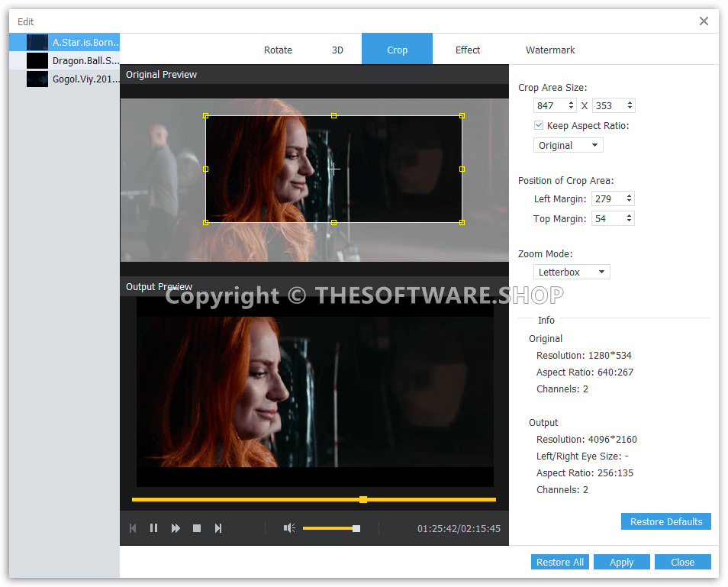Select bottom-right crop handle
The height and width of the screenshot is (587, 728).
pyautogui.click(x=462, y=222)
